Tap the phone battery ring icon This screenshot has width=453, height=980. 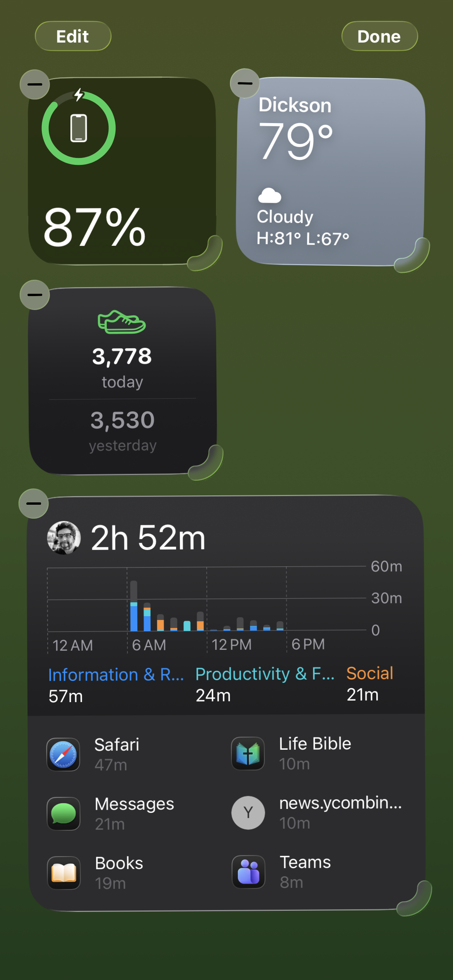[x=79, y=128]
